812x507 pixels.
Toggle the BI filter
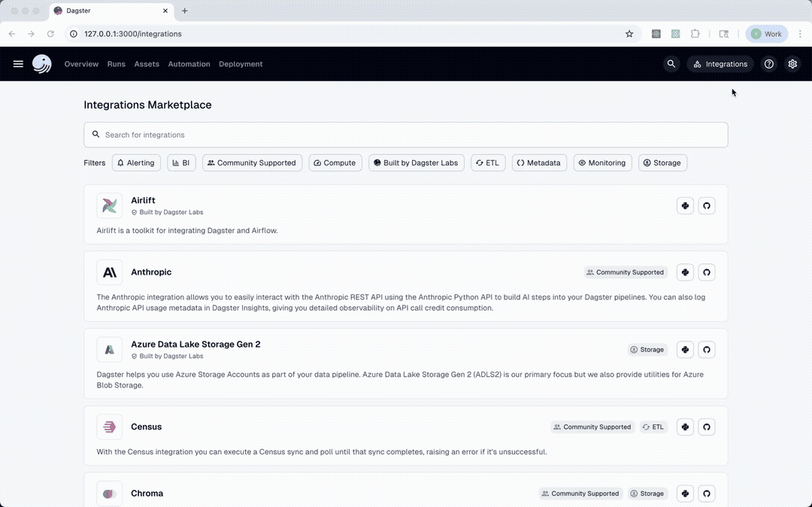point(181,162)
